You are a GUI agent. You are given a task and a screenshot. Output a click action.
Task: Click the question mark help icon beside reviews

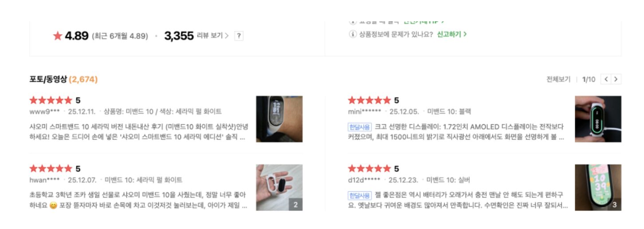(239, 36)
